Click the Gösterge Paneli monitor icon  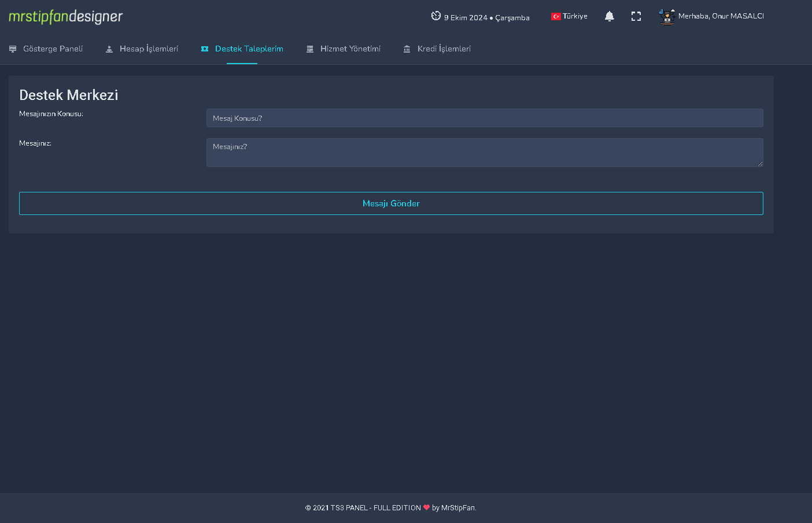[x=13, y=49]
